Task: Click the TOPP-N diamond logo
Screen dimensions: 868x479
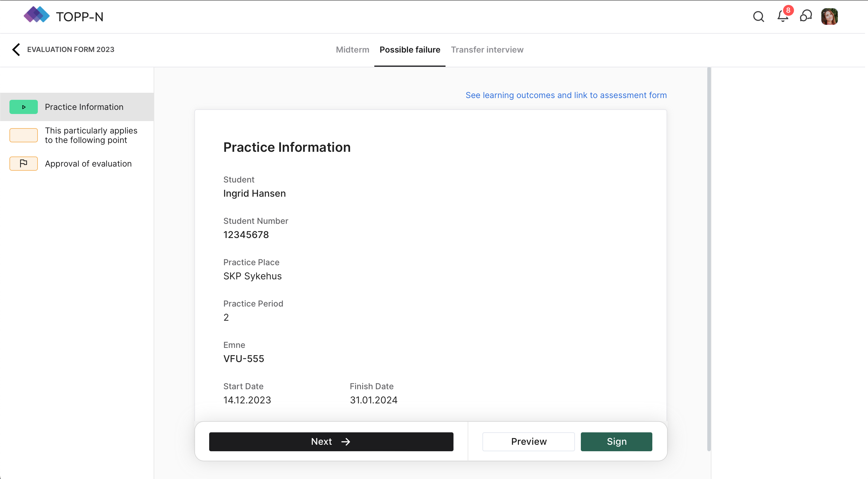Action: point(36,15)
